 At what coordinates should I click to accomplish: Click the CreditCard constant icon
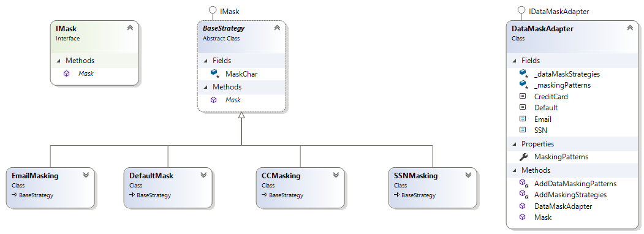click(x=523, y=96)
